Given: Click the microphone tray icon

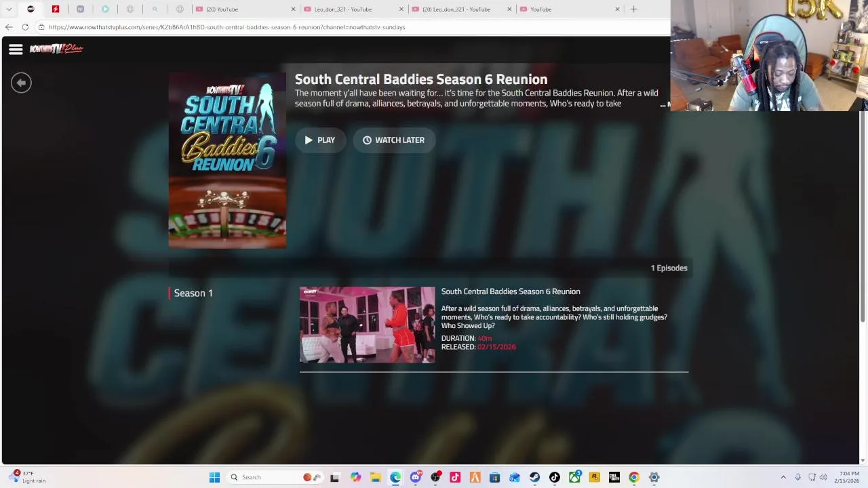Looking at the screenshot, I should (x=797, y=477).
